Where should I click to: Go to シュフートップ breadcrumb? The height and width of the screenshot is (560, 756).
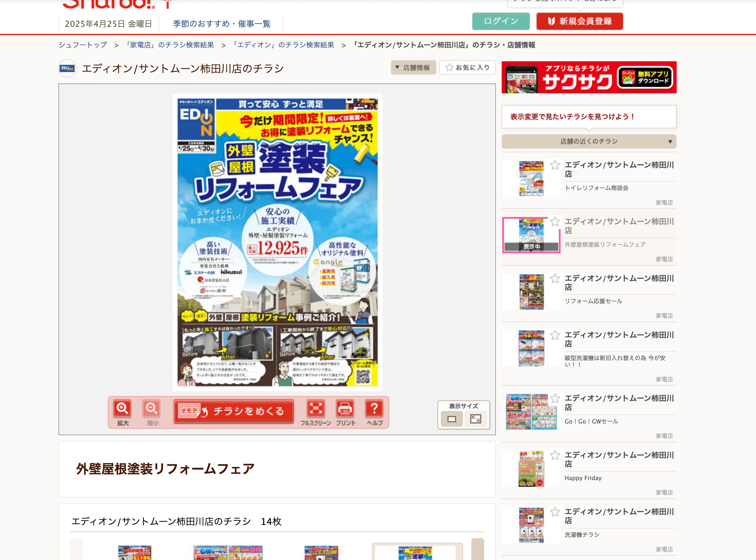coord(83,45)
